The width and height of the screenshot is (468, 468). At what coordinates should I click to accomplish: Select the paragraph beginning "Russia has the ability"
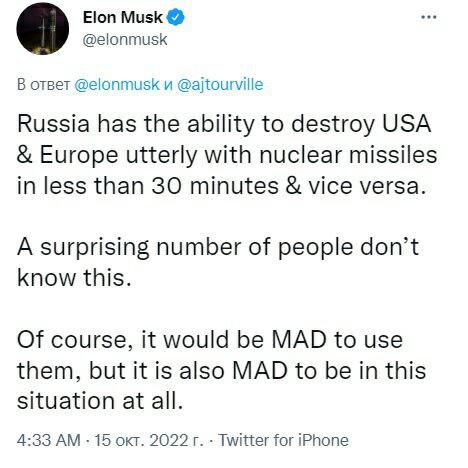coord(227,155)
